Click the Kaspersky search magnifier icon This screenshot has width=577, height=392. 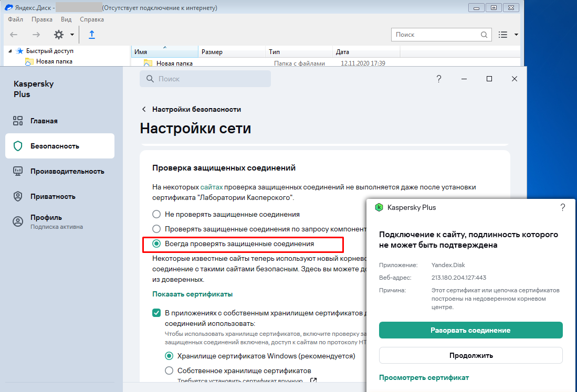[150, 79]
